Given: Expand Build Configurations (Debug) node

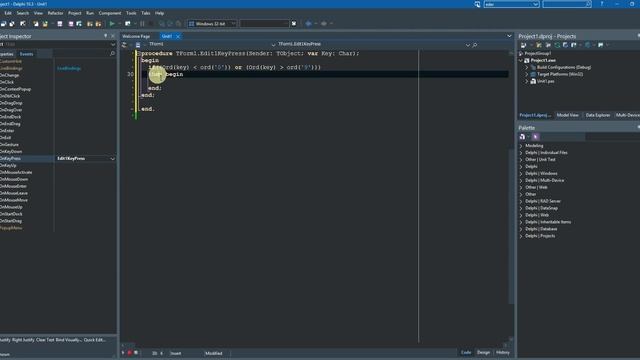Looking at the screenshot, I should click(527, 67).
